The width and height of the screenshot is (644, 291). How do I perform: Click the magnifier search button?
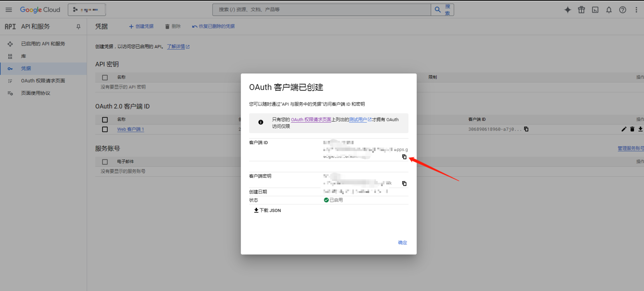(x=442, y=10)
